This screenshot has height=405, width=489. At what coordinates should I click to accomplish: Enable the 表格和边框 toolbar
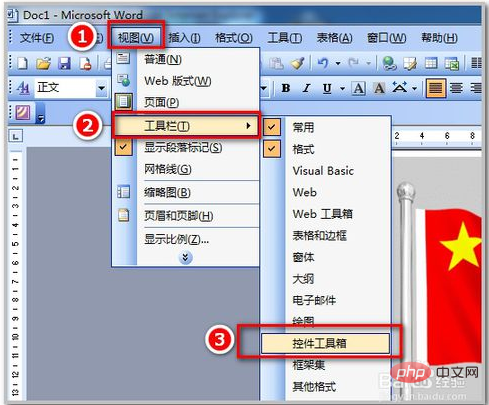point(325,235)
